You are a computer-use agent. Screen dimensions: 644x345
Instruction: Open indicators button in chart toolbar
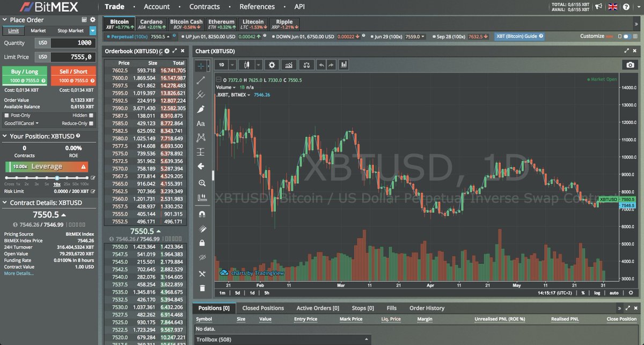289,64
